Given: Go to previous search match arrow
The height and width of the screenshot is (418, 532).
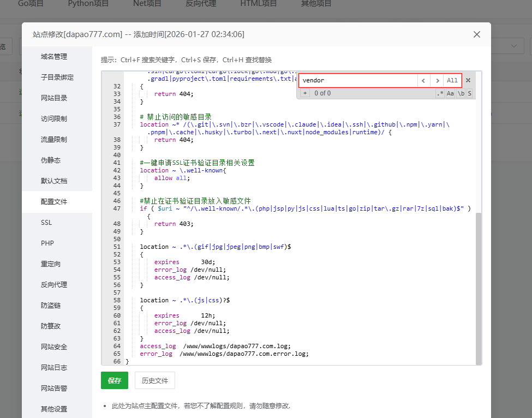Looking at the screenshot, I should 424,80.
